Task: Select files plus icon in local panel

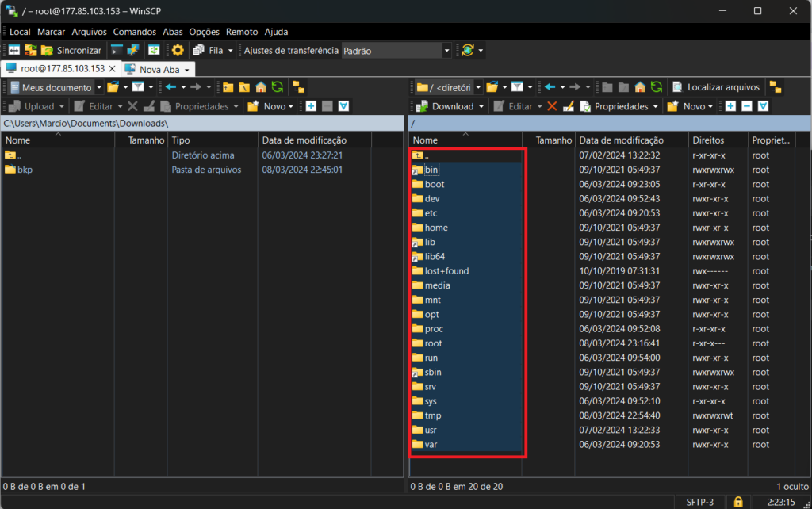Action: coord(311,106)
